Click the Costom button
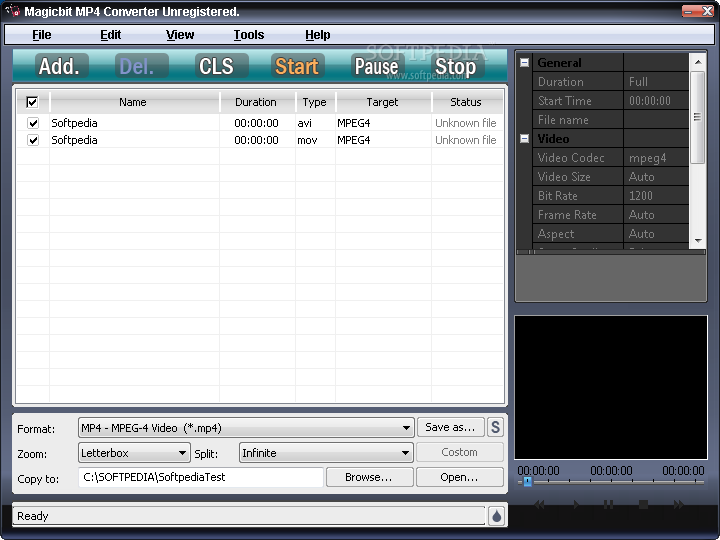Image resolution: width=720 pixels, height=540 pixels. click(460, 452)
